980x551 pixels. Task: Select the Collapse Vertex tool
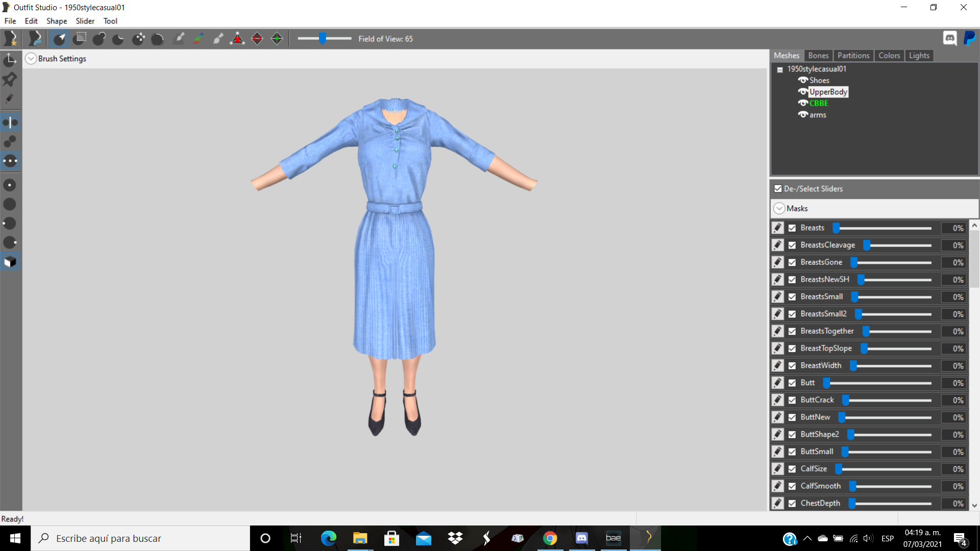(x=237, y=39)
